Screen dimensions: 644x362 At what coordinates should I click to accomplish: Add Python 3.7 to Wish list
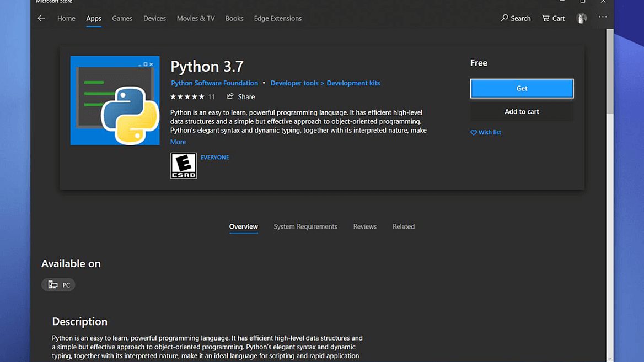pyautogui.click(x=485, y=132)
